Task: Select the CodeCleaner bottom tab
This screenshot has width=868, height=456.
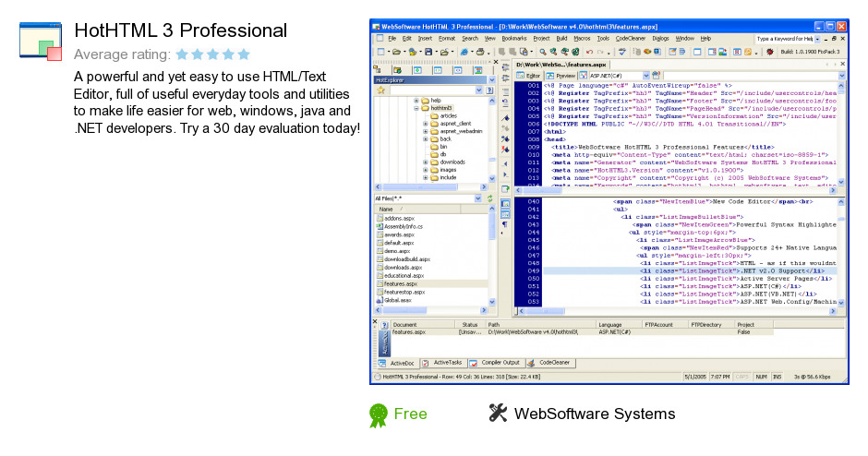Action: pos(549,363)
